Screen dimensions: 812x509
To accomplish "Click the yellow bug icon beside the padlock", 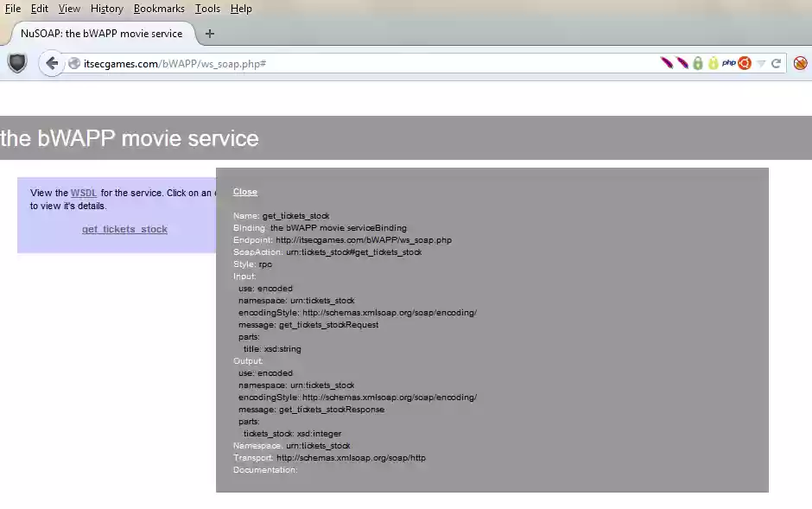I will point(713,63).
